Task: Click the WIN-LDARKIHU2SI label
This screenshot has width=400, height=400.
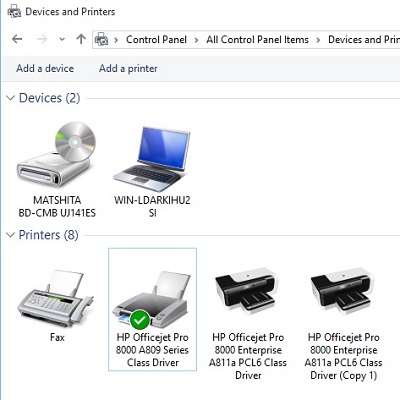Action: click(x=152, y=206)
